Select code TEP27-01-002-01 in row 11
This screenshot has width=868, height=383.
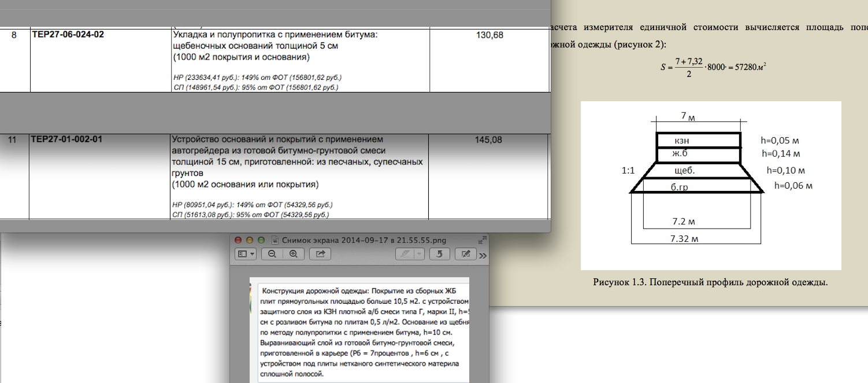tap(68, 139)
